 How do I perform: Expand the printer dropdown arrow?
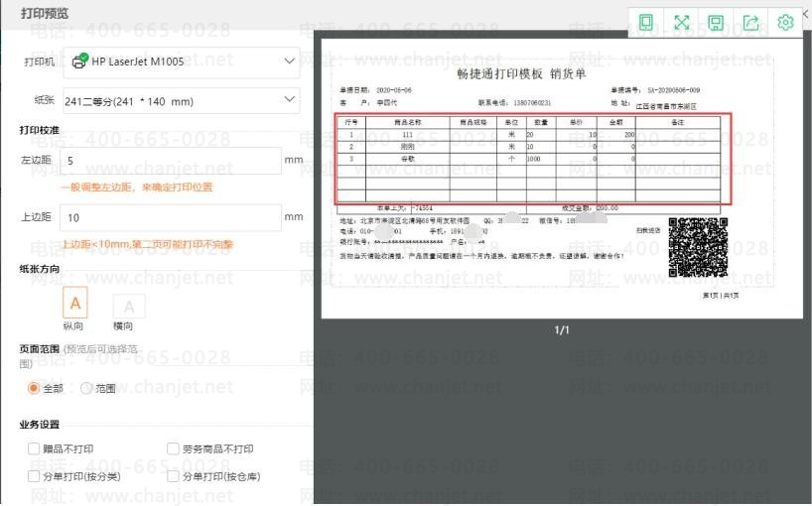(290, 62)
